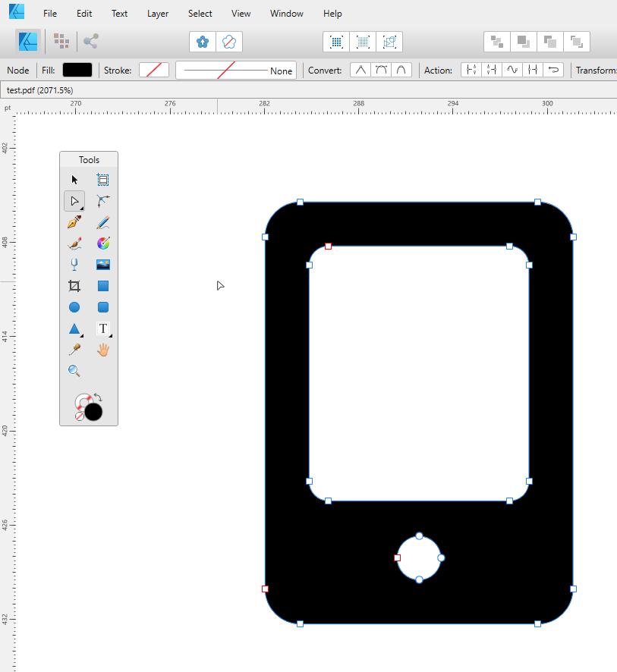This screenshot has width=617, height=672.
Task: Select the Point Transform tool
Action: (103, 201)
